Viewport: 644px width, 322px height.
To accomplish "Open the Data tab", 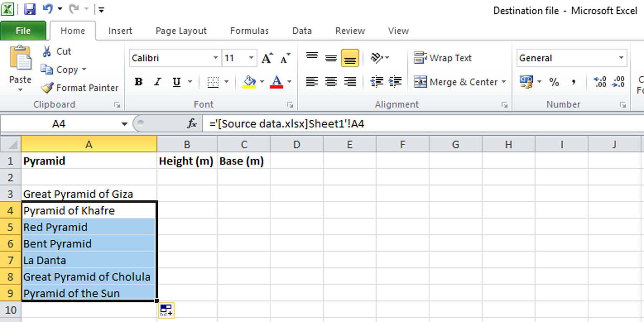I will tap(302, 31).
